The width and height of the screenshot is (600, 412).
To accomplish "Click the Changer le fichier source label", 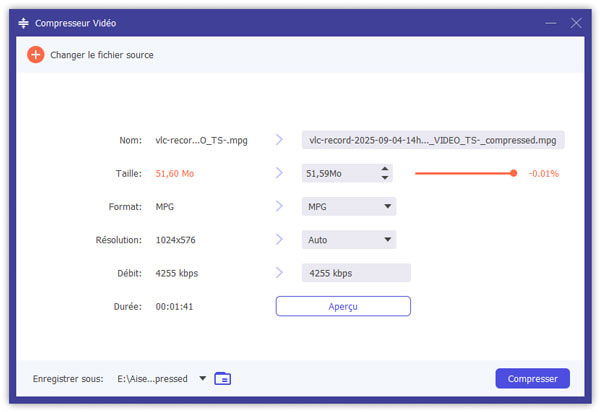I will (102, 55).
